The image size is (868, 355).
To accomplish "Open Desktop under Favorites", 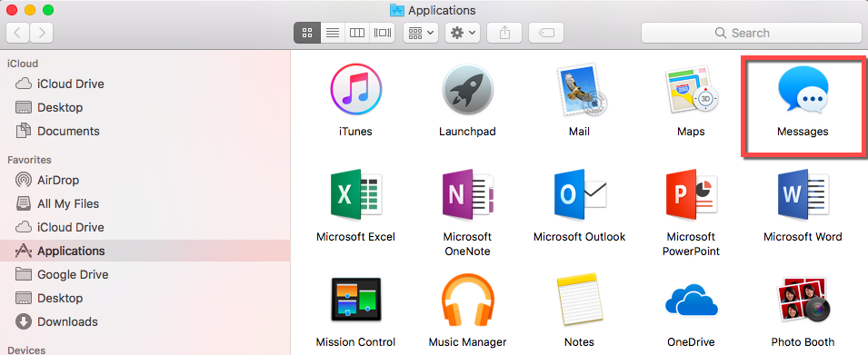I will [x=145, y=298].
